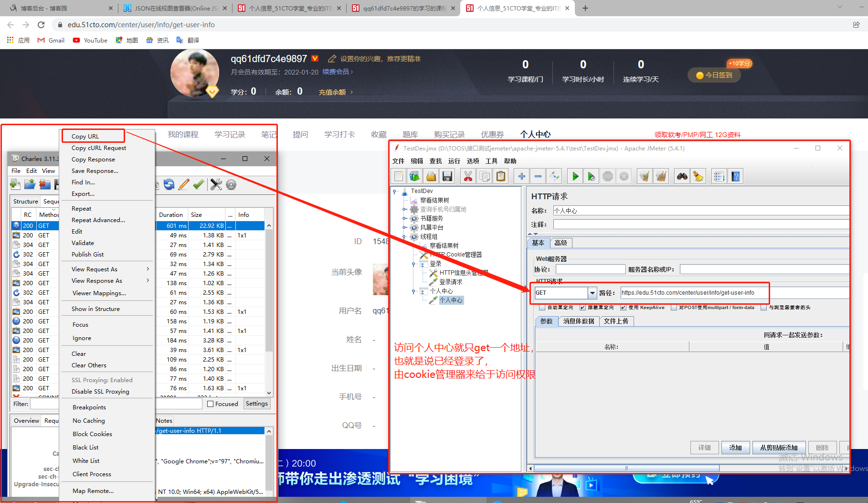This screenshot has width=868, height=503.
Task: Save the test plan with JMeter floppy icon
Action: point(447,177)
